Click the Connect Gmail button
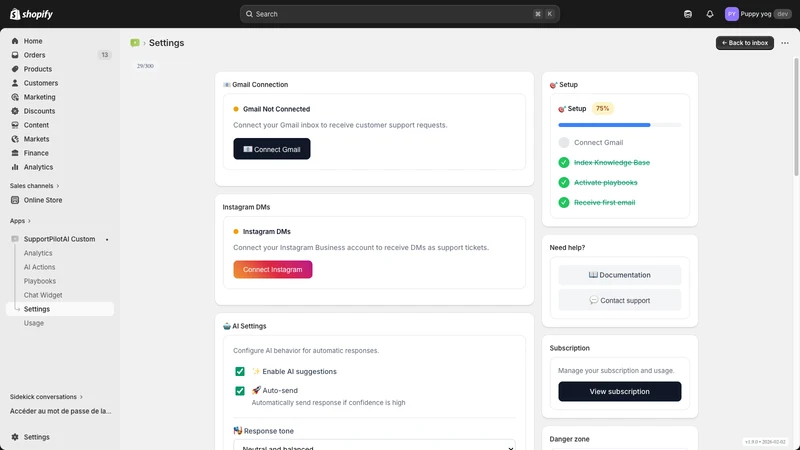 coord(272,149)
